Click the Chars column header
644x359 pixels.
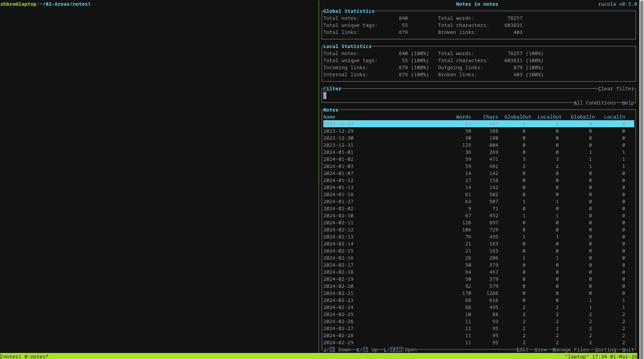click(x=490, y=117)
